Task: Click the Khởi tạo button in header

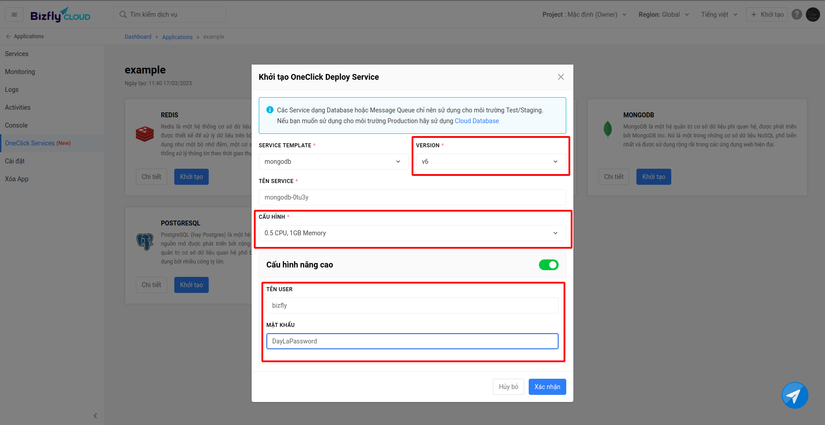Action: 767,15
